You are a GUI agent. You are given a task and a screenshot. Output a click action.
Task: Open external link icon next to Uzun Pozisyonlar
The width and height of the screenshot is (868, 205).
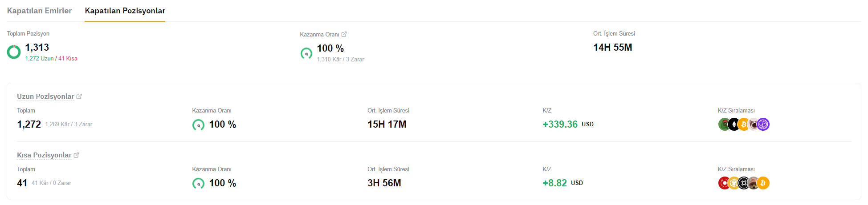point(79,96)
